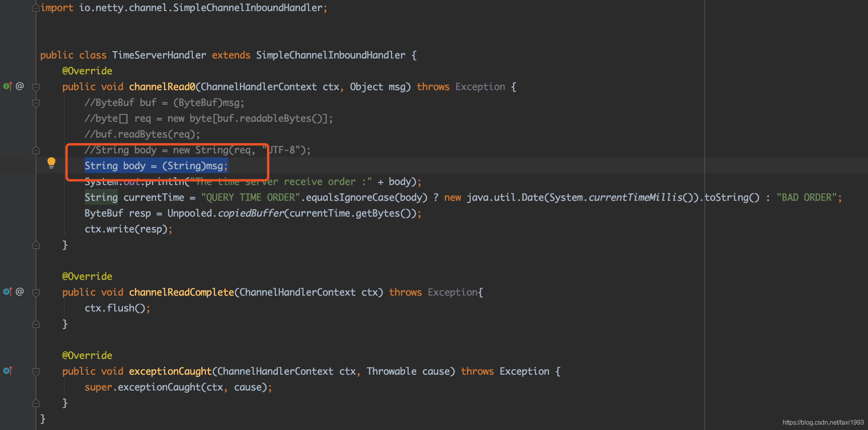The height and width of the screenshot is (430, 868).
Task: Click the fold-end marker below ctx.flush()
Action: coord(36,324)
